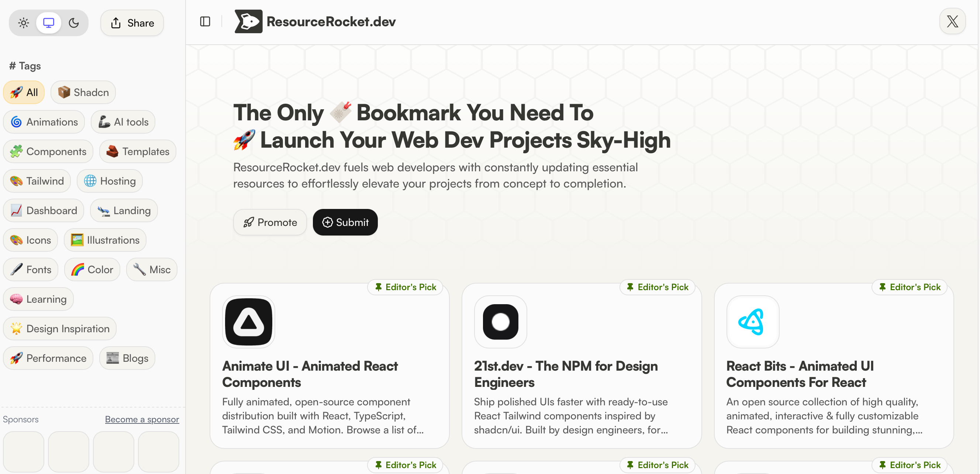Choose the Hosting tag
This screenshot has height=474, width=980.
coord(110,181)
